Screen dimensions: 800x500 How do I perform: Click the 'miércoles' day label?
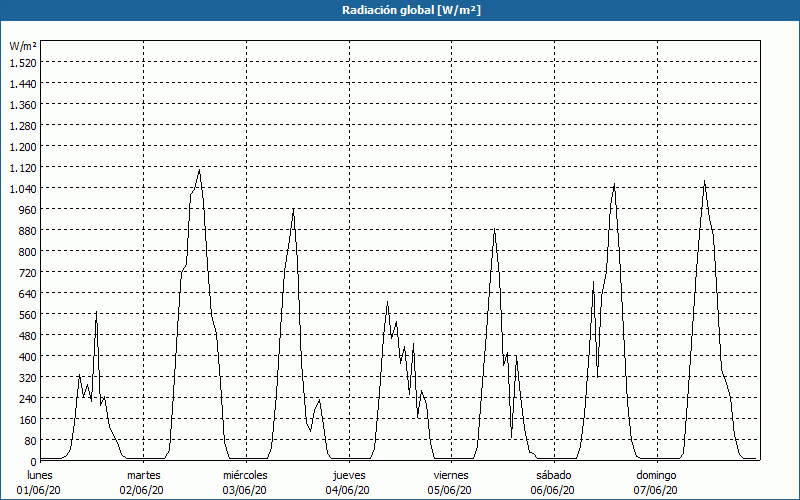tap(245, 476)
